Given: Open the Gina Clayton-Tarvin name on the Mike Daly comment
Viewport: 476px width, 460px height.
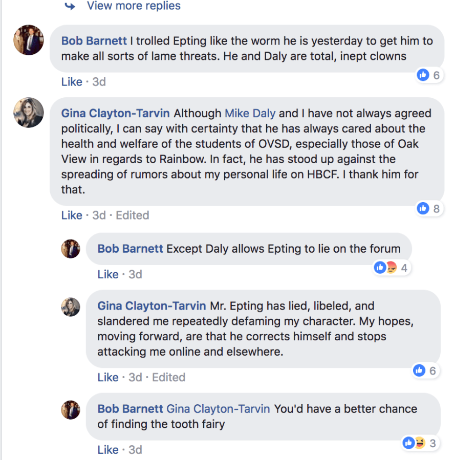Looking at the screenshot, I should click(116, 113).
